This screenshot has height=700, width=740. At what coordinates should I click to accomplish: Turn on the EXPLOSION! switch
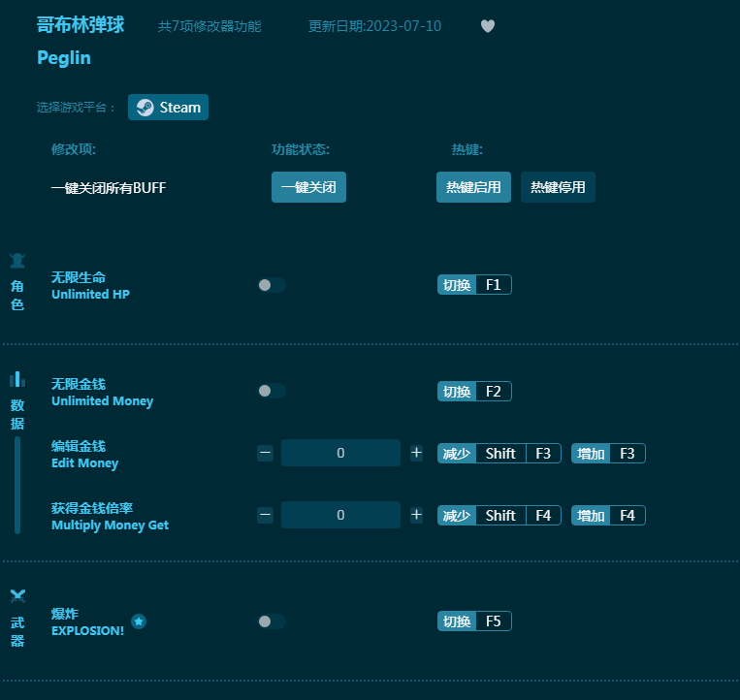pyautogui.click(x=272, y=621)
